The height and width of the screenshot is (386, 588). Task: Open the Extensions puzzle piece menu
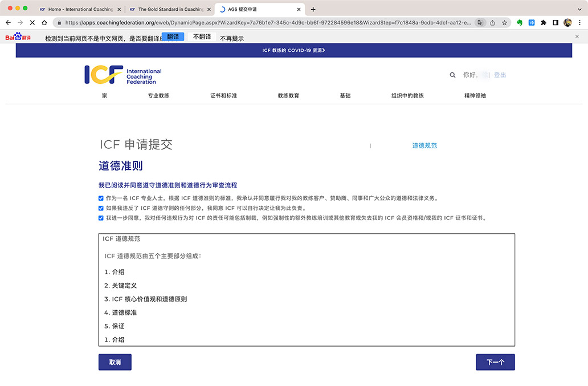coord(544,23)
